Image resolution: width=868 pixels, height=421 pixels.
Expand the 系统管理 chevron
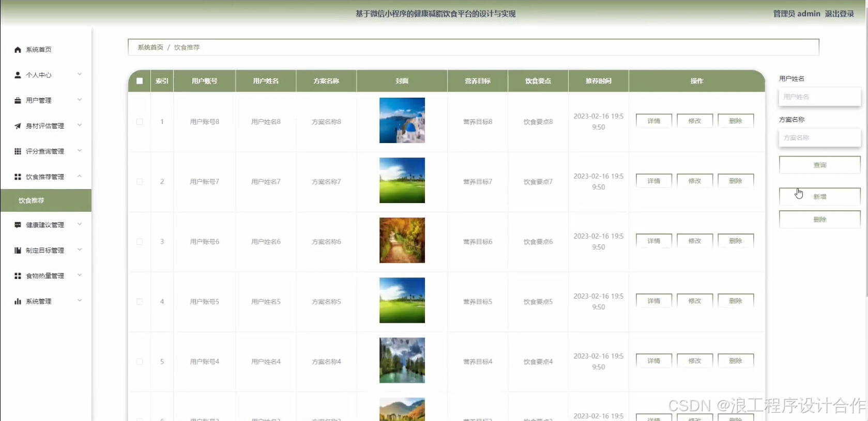click(80, 301)
